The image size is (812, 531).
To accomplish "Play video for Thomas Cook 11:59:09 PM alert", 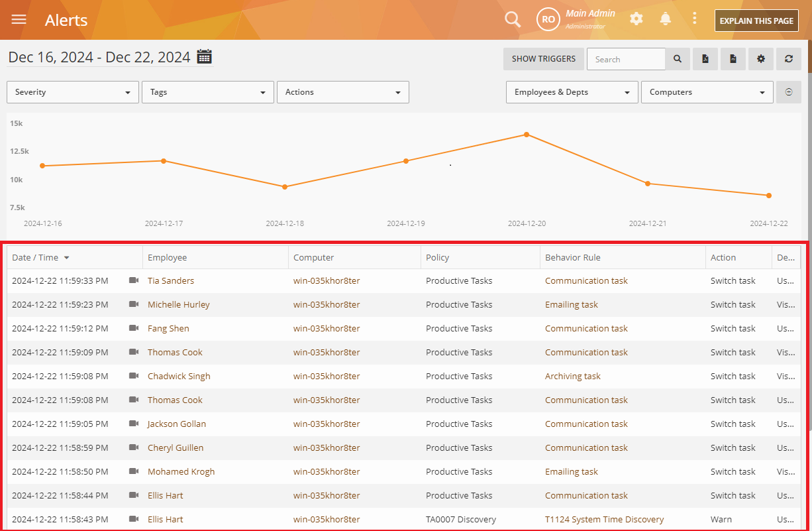I will 134,352.
